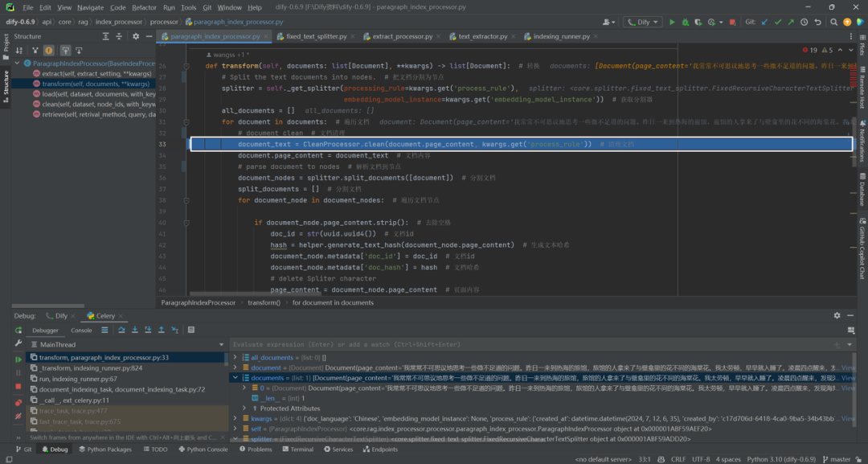Toggle Mute Breakpoints in debug sidebar

pyautogui.click(x=18, y=416)
